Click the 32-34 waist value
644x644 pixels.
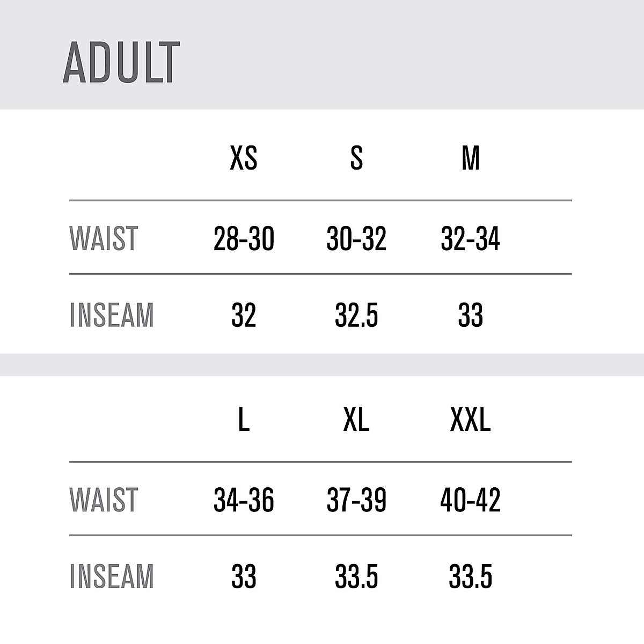tap(471, 239)
